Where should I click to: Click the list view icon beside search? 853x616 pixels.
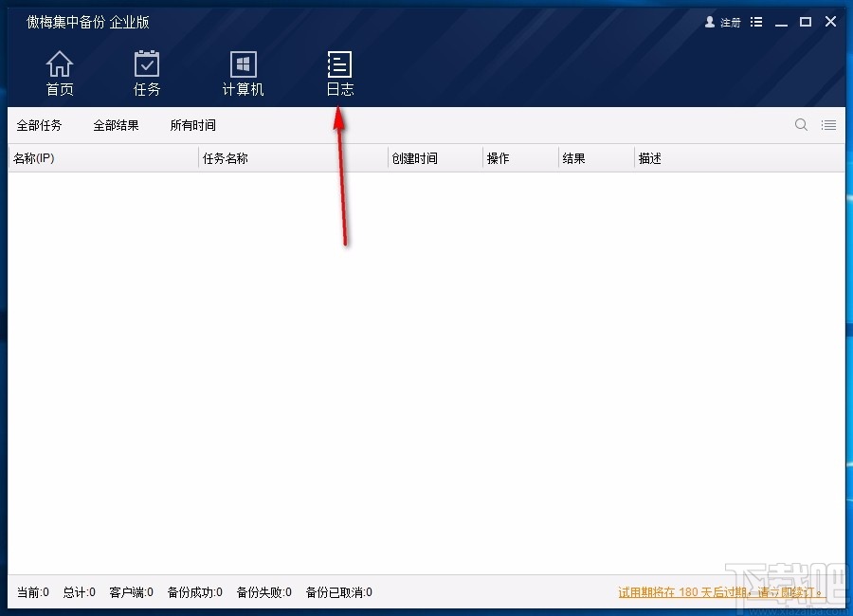828,124
